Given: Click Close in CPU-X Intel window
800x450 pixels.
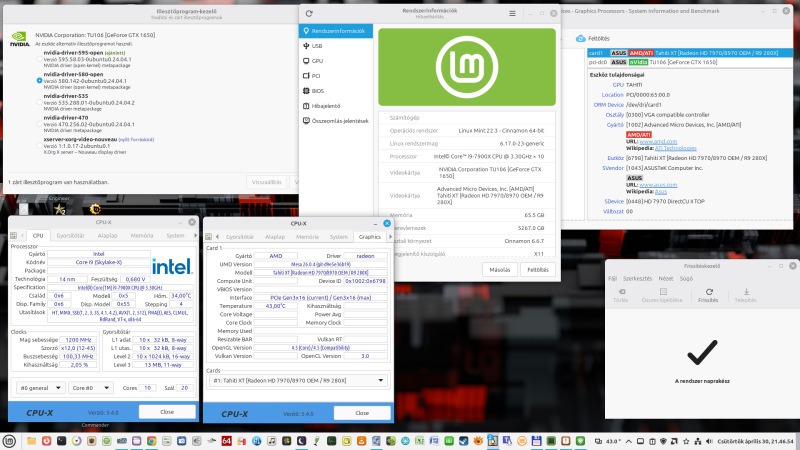Looking at the screenshot, I should pyautogui.click(x=167, y=412).
